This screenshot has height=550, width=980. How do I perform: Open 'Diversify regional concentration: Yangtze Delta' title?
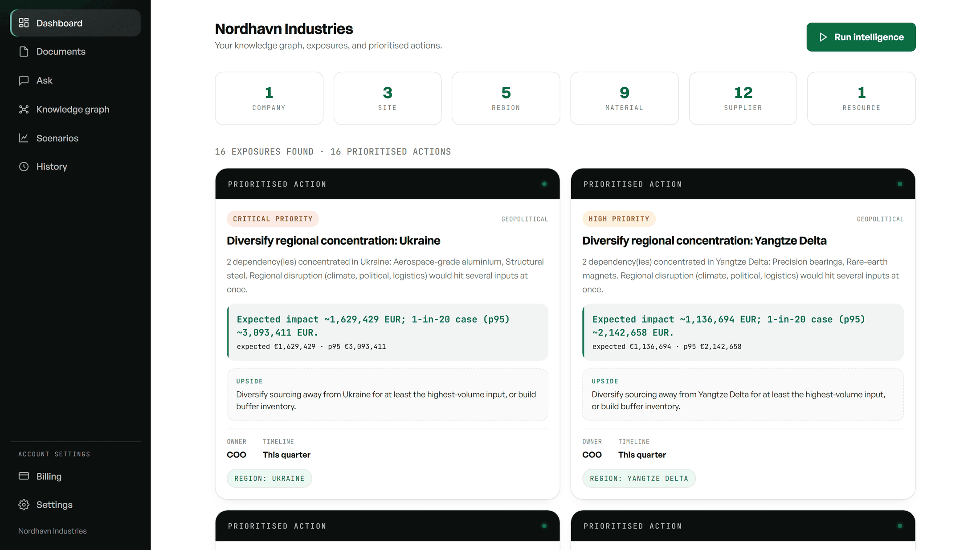pos(704,241)
